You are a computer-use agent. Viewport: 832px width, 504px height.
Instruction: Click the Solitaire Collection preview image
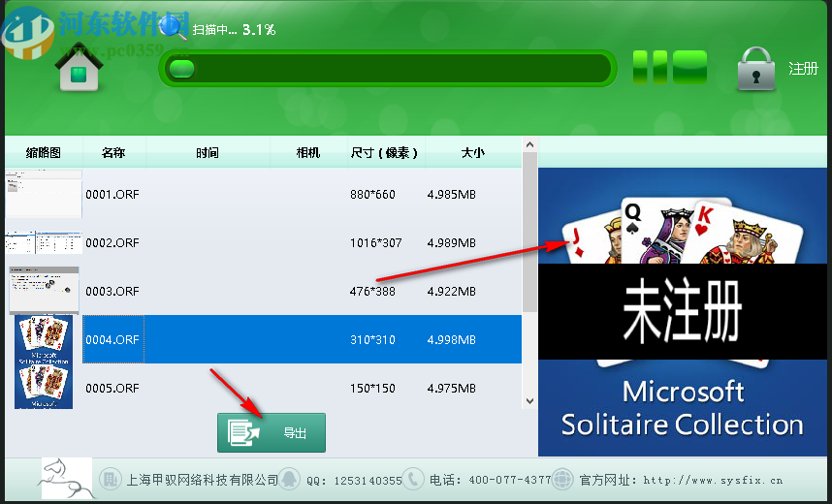(683, 312)
